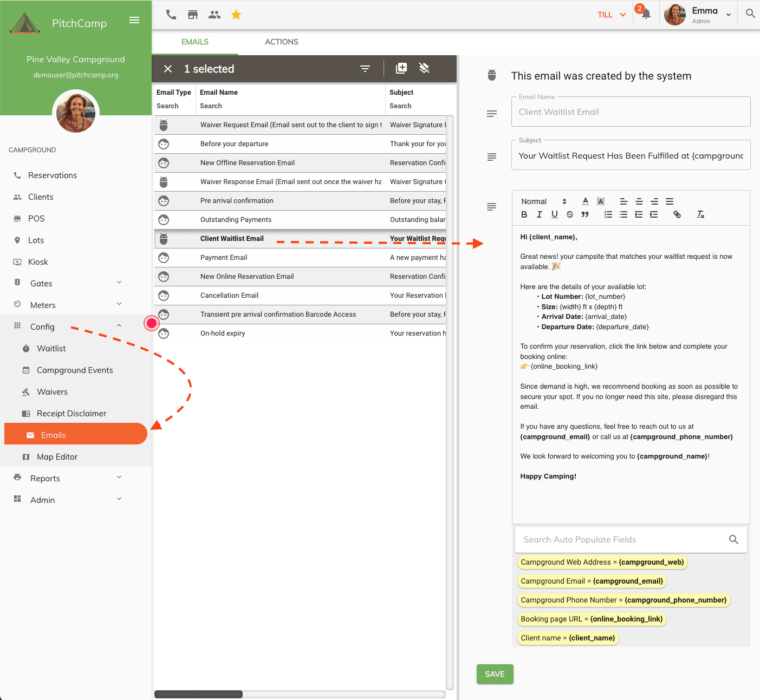The image size is (760, 700).
Task: Justify text in editor
Action: tap(670, 201)
